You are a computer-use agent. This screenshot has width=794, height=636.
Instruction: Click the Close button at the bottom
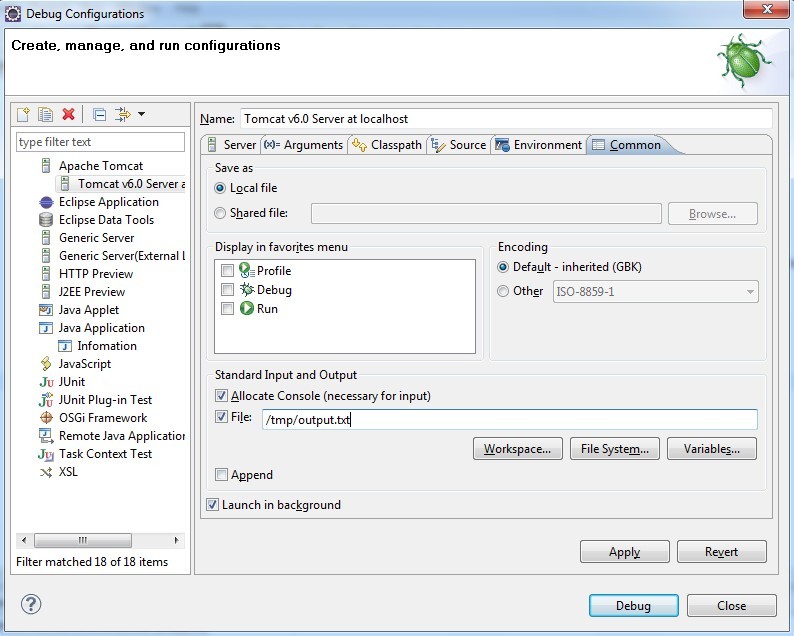pos(732,606)
